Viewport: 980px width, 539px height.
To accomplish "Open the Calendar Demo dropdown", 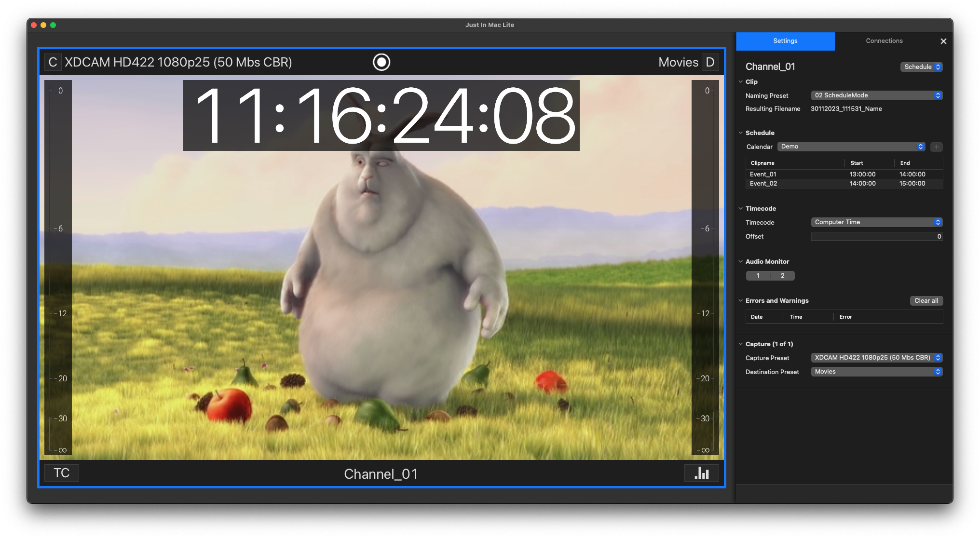I will tap(851, 147).
